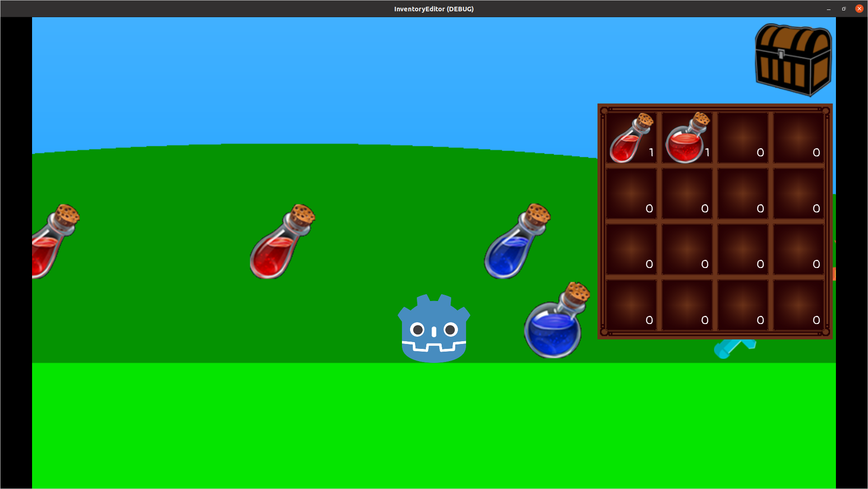Click the treasure chest inventory icon

pyautogui.click(x=793, y=60)
